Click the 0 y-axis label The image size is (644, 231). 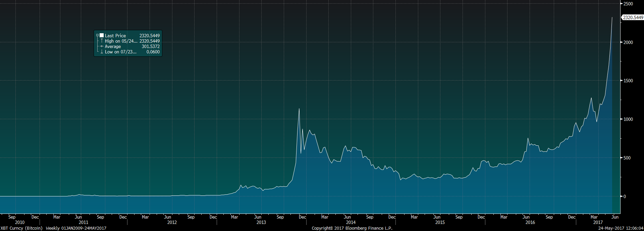tap(625, 196)
